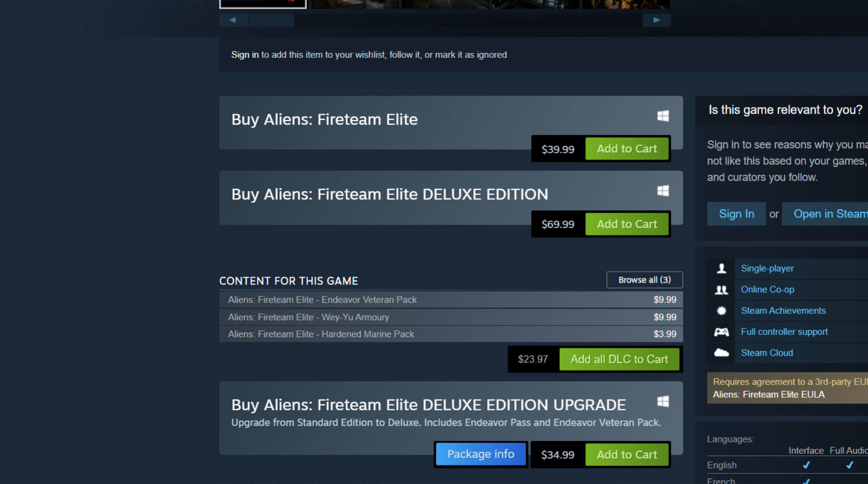The width and height of the screenshot is (868, 484).
Task: Click the Steam Cloud icon
Action: [722, 353]
